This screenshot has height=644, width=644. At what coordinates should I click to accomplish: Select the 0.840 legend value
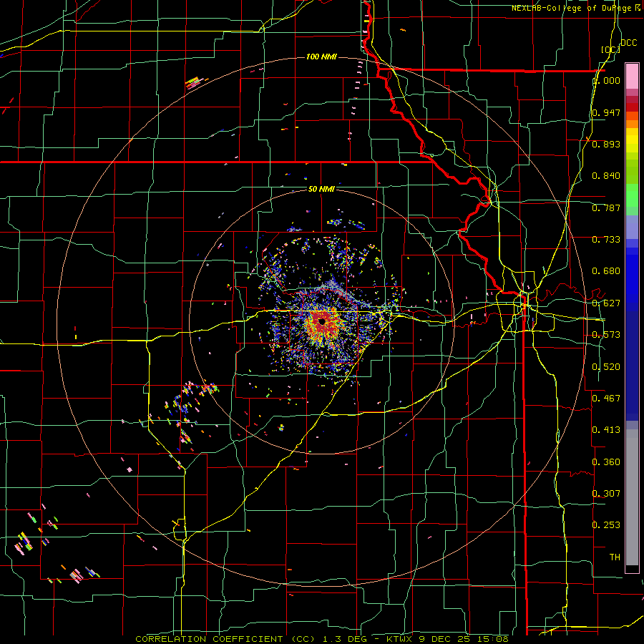pyautogui.click(x=606, y=176)
